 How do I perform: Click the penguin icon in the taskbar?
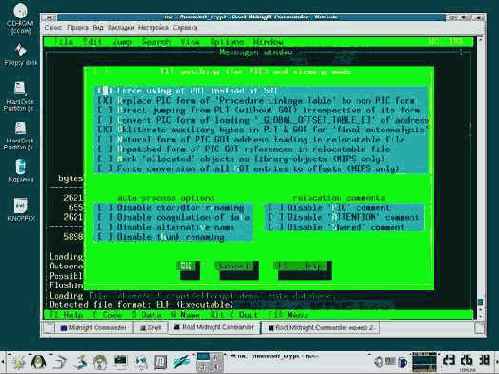click(38, 361)
